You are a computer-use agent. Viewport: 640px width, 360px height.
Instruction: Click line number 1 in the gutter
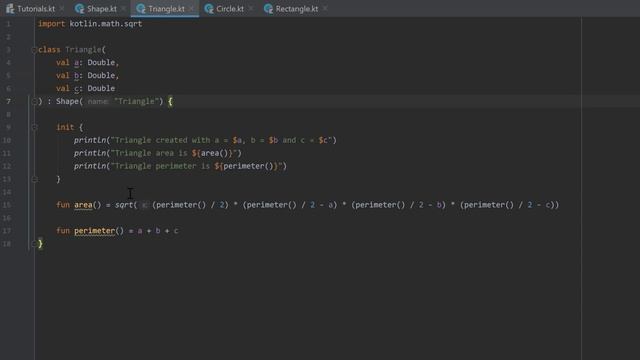click(x=8, y=24)
